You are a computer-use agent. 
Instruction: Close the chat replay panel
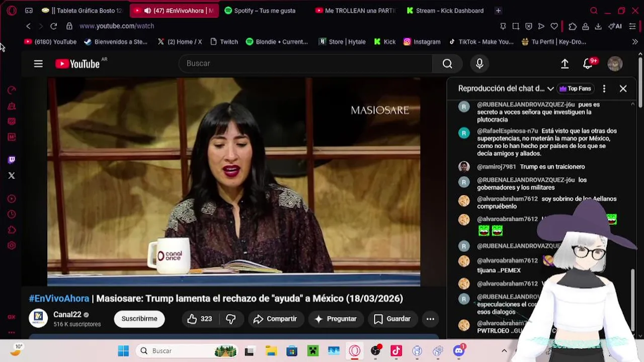(623, 88)
